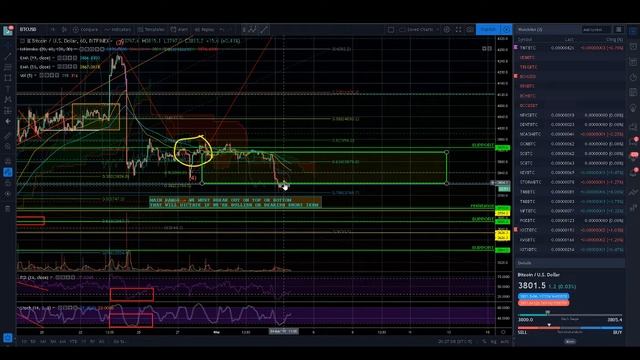640x360 pixels.
Task: Toggle visibility of Vol indicator legend
Action: (x=42, y=76)
